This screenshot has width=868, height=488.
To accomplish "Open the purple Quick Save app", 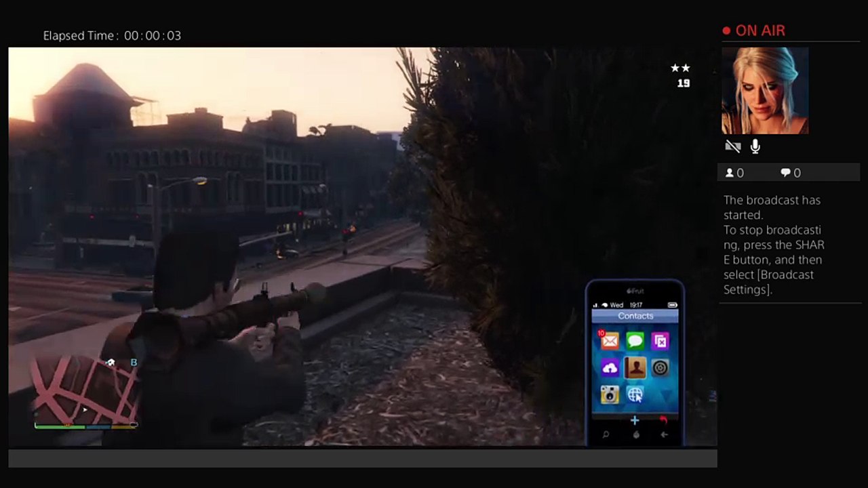I will click(x=660, y=341).
